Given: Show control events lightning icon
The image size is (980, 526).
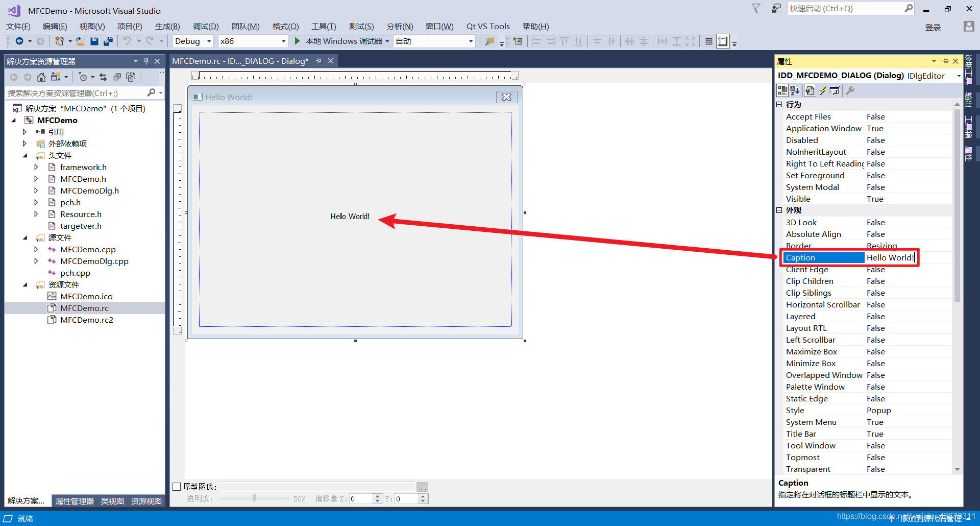Looking at the screenshot, I should [x=822, y=90].
